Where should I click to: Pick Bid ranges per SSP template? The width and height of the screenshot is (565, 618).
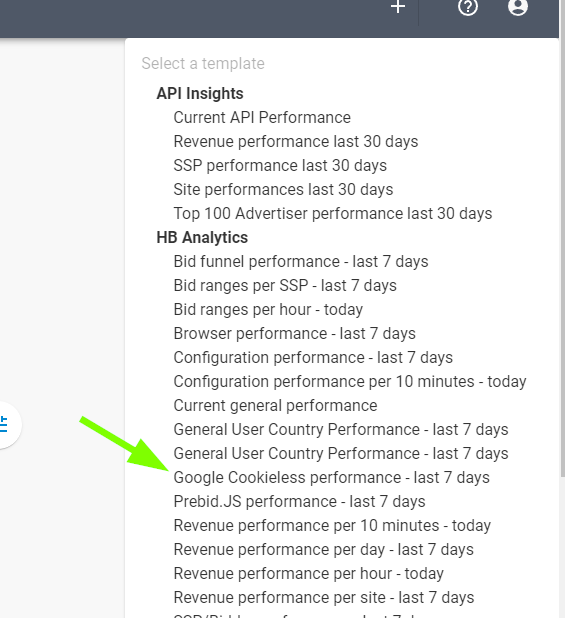tap(285, 286)
